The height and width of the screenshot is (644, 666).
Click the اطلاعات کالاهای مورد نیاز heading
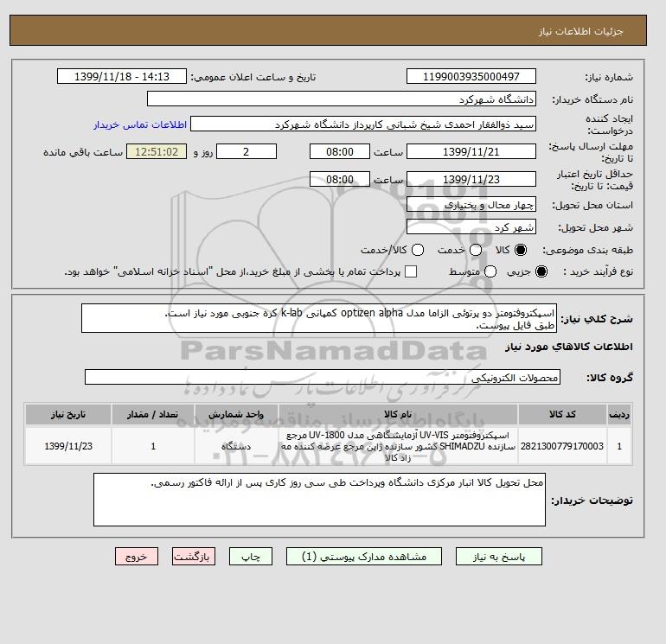click(x=569, y=347)
